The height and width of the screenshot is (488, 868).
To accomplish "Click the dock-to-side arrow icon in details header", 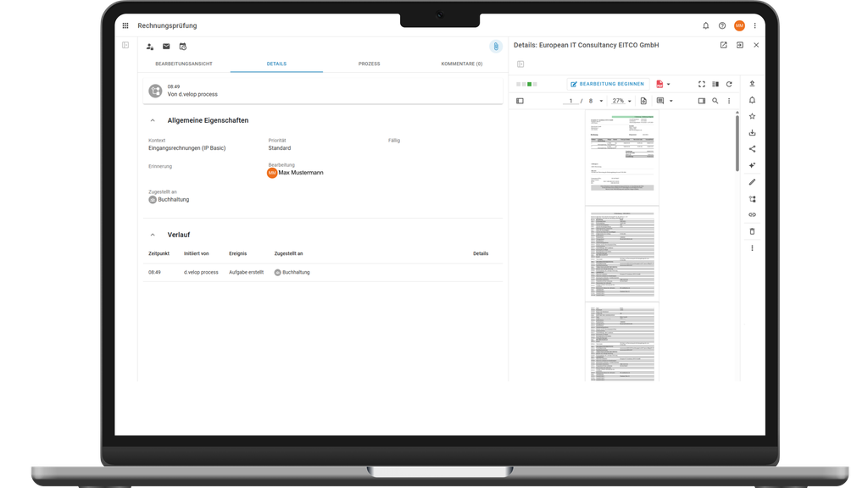I will pos(739,45).
